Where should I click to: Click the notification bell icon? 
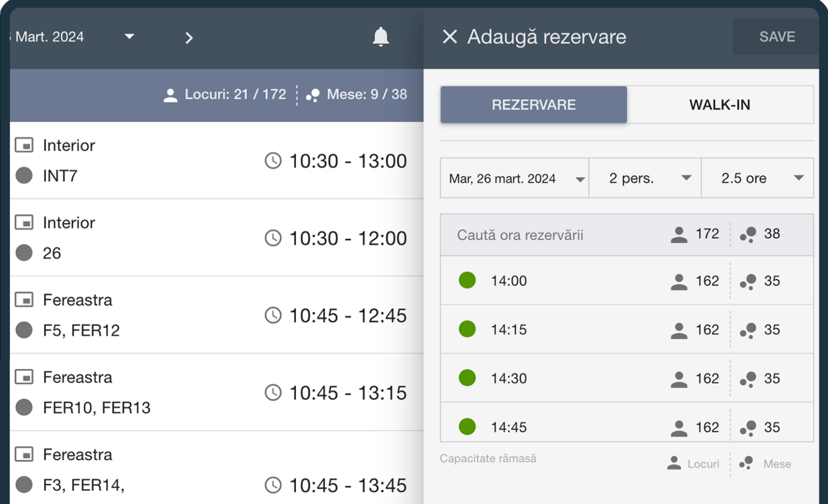381,37
